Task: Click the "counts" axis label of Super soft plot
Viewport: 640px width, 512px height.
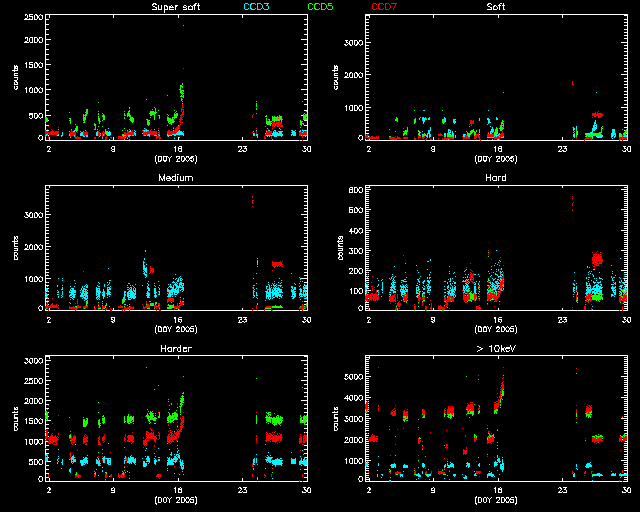Action: [16, 77]
